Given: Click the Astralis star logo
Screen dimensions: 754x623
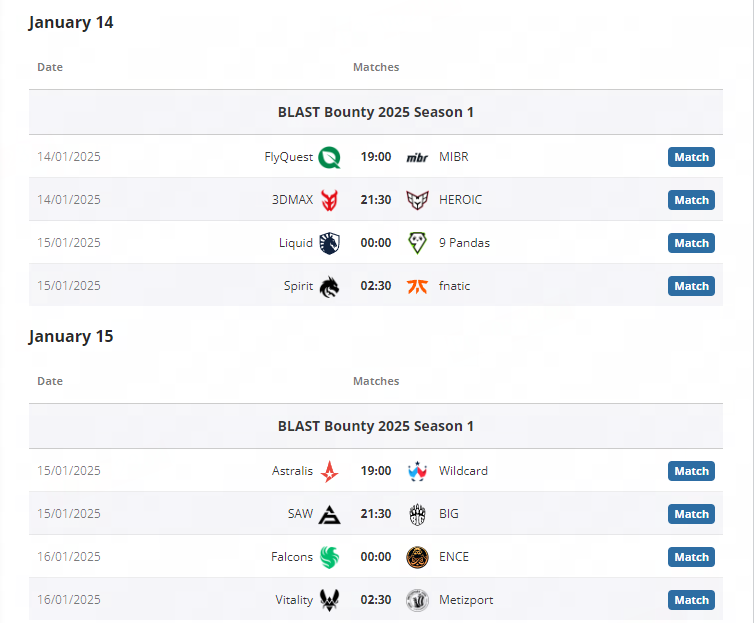Looking at the screenshot, I should pos(329,471).
